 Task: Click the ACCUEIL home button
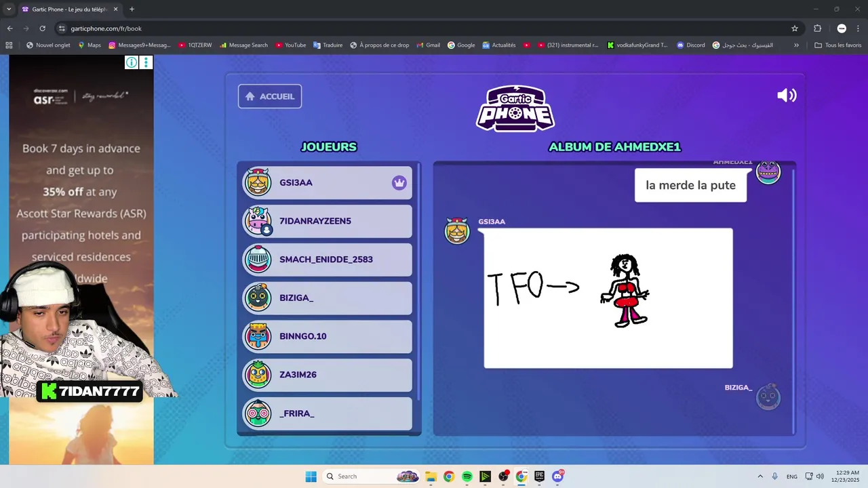pyautogui.click(x=270, y=96)
